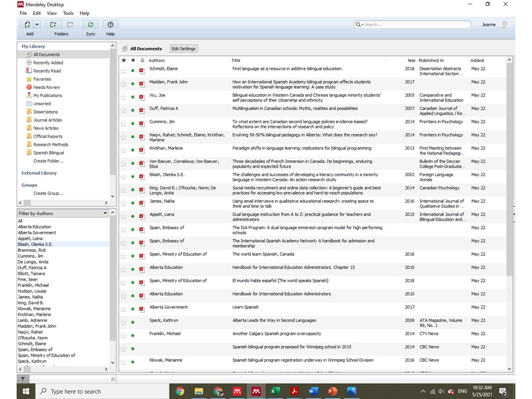The image size is (532, 399).
Task: Select All in the author filter list
Action: tap(20, 221)
